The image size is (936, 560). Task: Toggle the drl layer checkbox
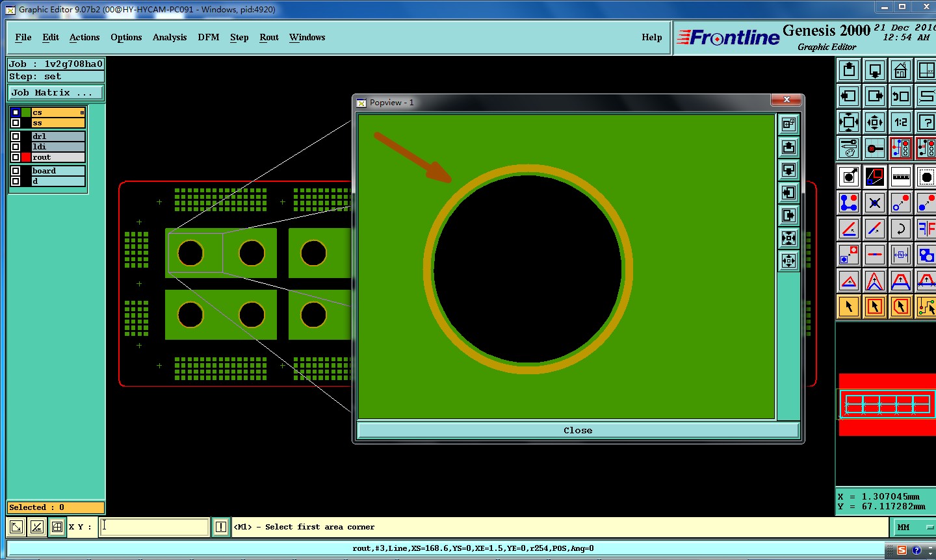16,136
